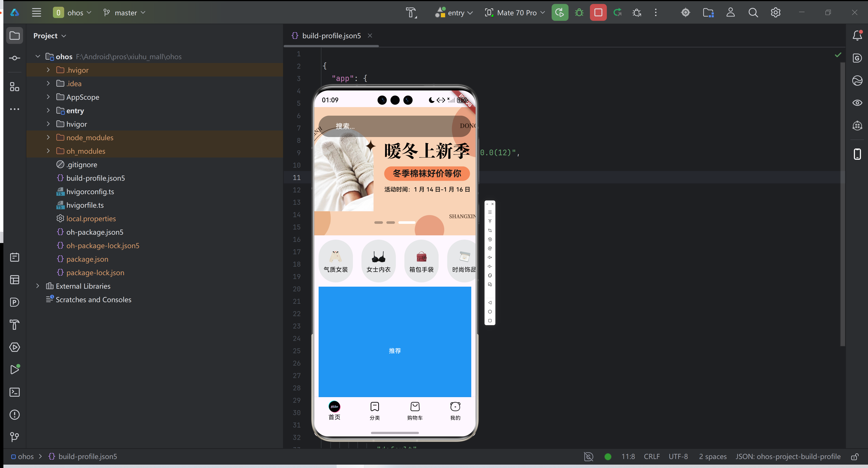Toggle the Project tool window folder icon
868x468 pixels.
(x=14, y=35)
